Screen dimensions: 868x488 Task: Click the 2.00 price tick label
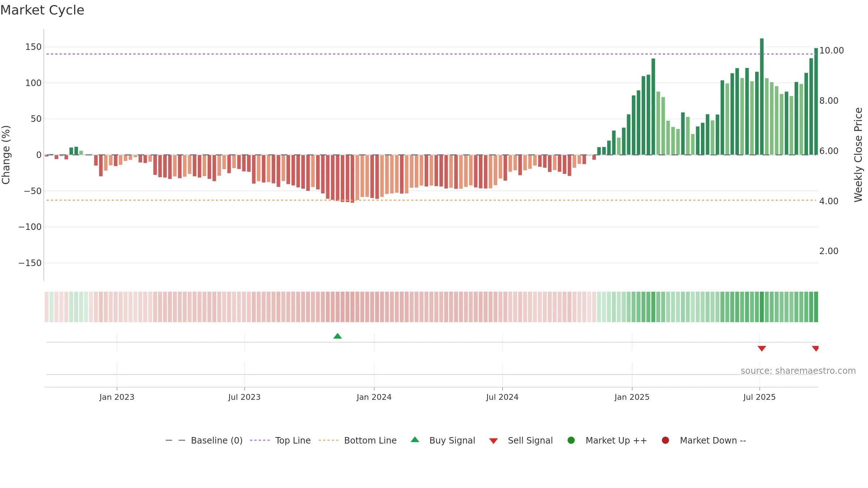[x=829, y=251]
